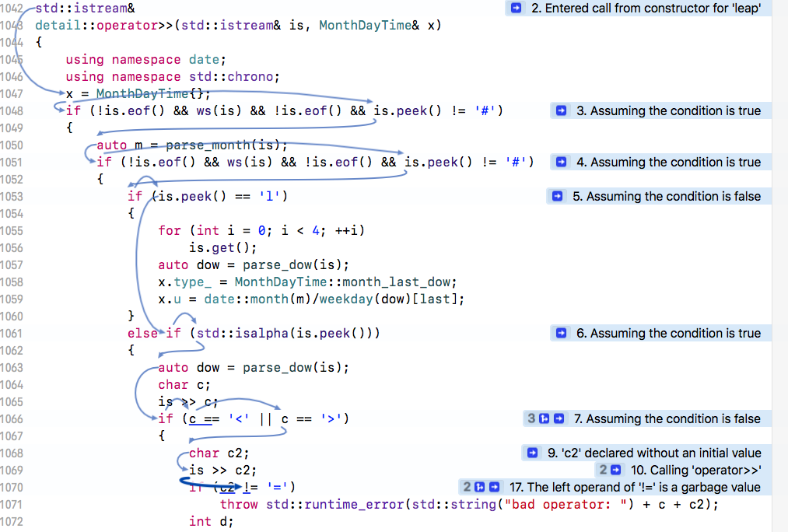Select 'Entered call from constructor for leap' message

click(x=646, y=8)
